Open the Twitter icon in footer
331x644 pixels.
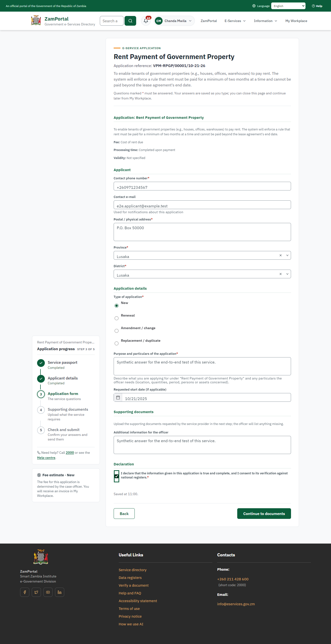(x=36, y=592)
